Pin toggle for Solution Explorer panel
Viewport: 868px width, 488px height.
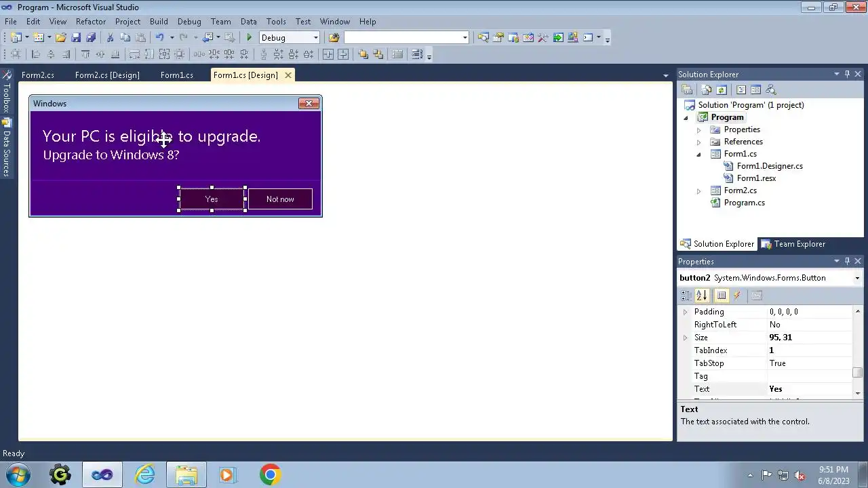(847, 75)
